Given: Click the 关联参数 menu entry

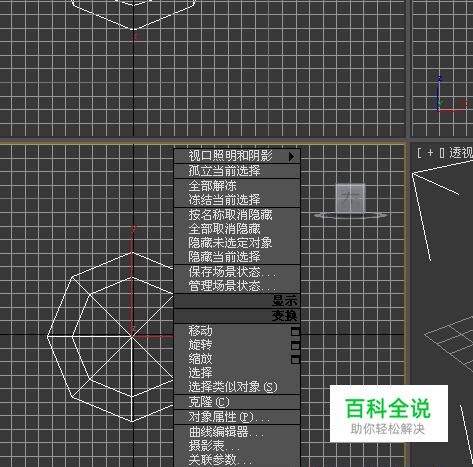Looking at the screenshot, I should click(237, 460).
